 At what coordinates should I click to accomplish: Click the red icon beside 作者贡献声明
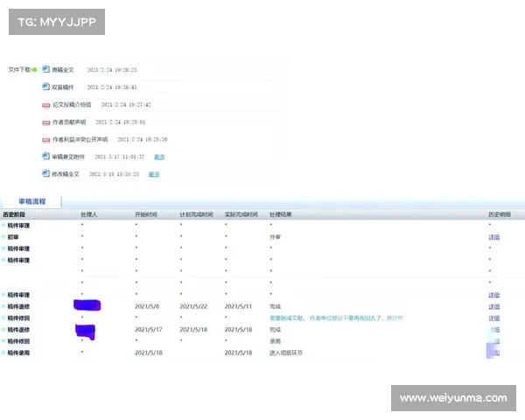45,122
